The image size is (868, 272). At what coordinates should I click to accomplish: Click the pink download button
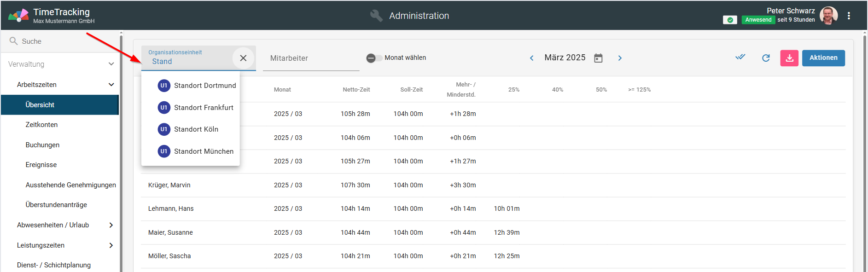pos(789,58)
